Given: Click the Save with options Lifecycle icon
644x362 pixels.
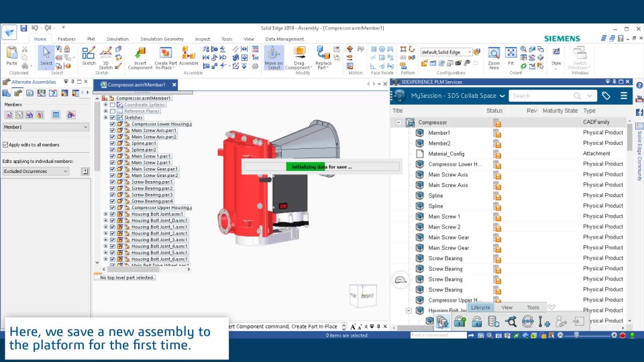Looking at the screenshot, I should [442, 321].
